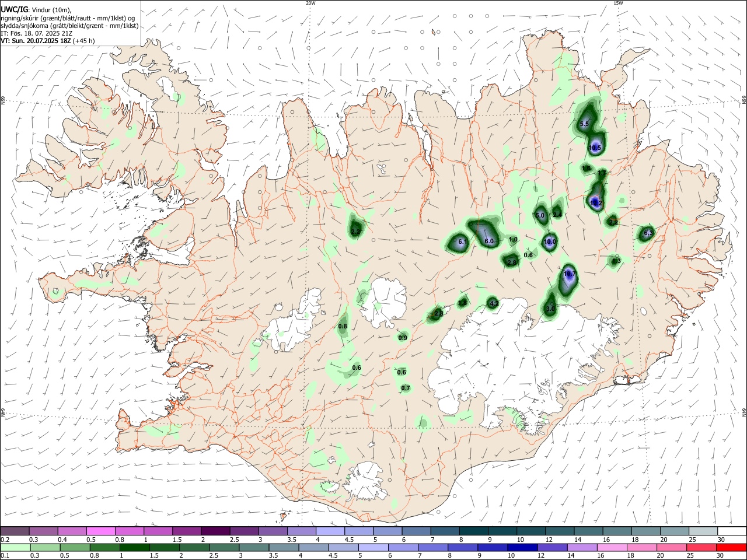
Task: Click the 5.0 precipitation value on map
Action: [x=540, y=215]
